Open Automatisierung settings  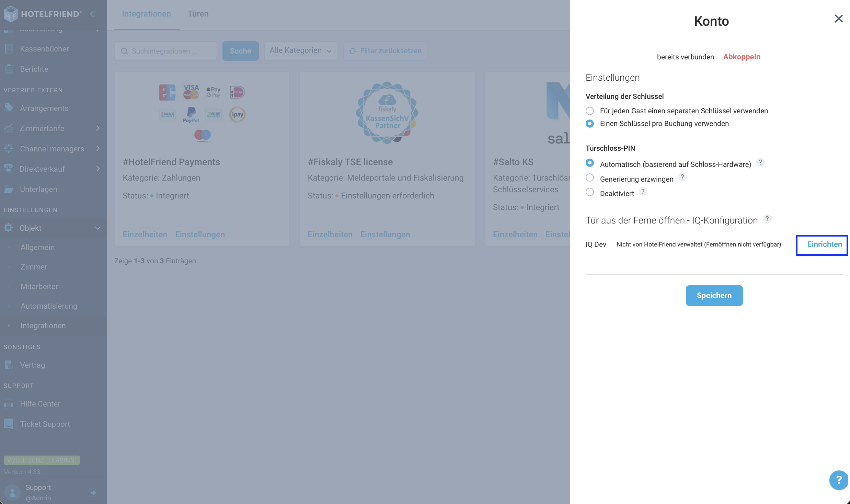coord(49,306)
